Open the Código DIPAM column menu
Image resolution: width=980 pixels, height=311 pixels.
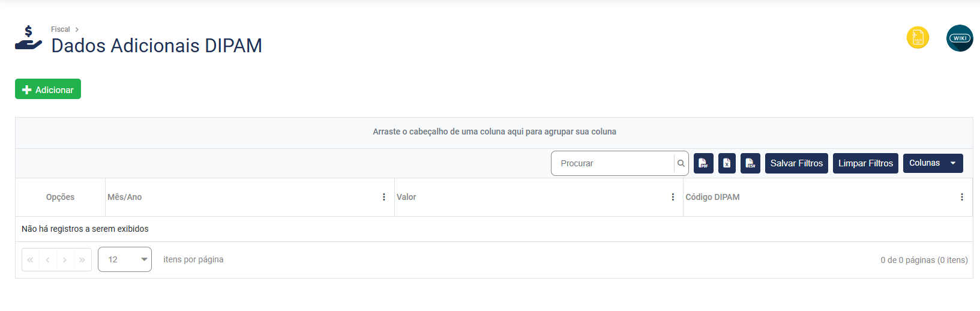click(x=961, y=197)
